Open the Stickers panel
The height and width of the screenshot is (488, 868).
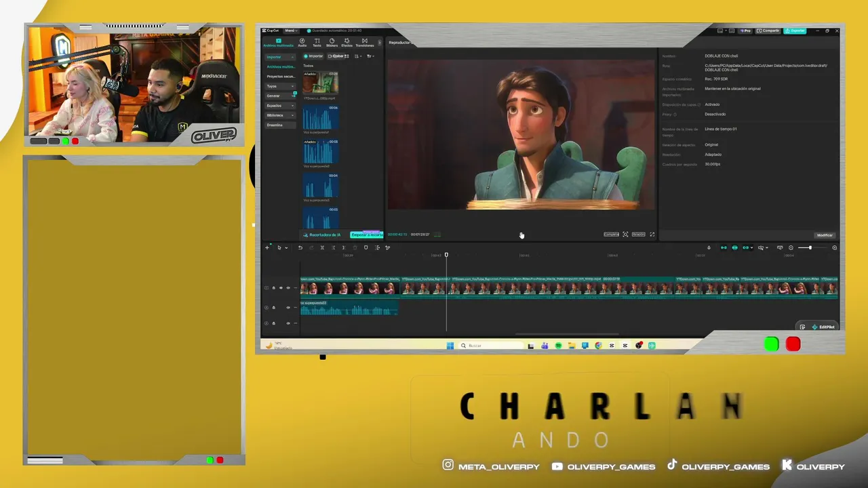click(x=332, y=42)
